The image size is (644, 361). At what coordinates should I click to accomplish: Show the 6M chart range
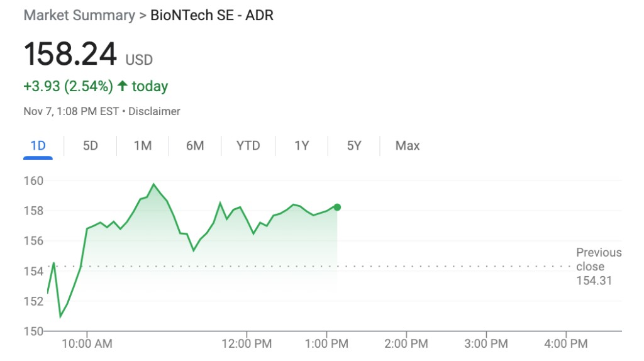[195, 146]
